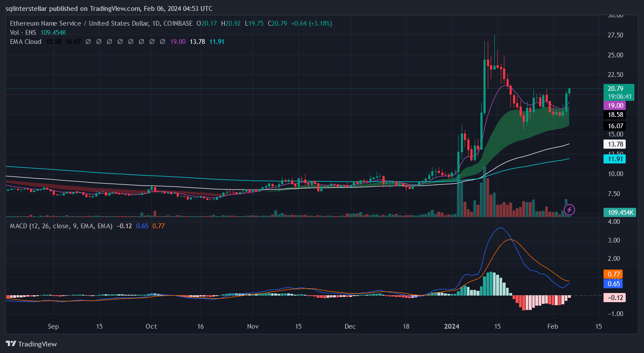Click the blue 0.65 MACD value tag
The height and width of the screenshot is (353, 644).
[613, 284]
